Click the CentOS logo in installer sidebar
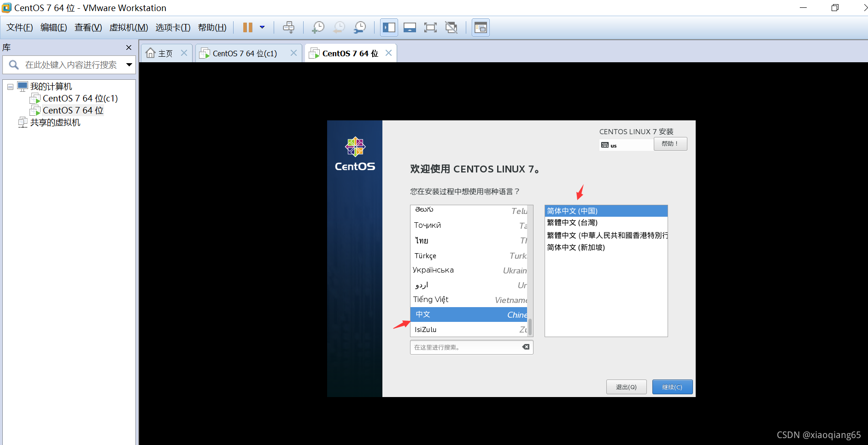The image size is (868, 445). point(355,154)
